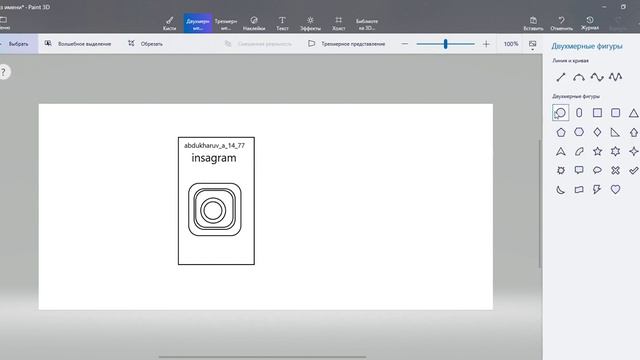Select the Flag banner 2D shape
This screenshot has height=360, width=640.
point(579,189)
